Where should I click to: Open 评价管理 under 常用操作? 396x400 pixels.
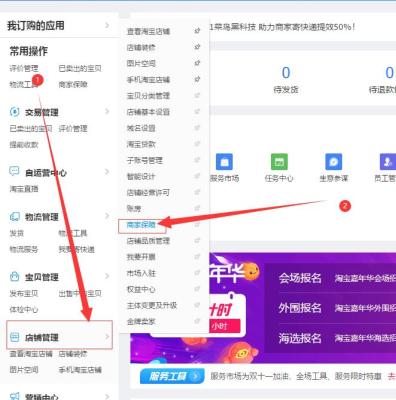point(24,68)
